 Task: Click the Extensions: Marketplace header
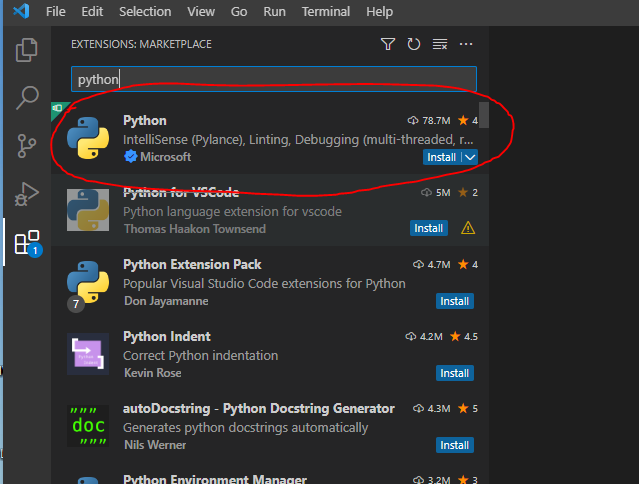coord(141,44)
